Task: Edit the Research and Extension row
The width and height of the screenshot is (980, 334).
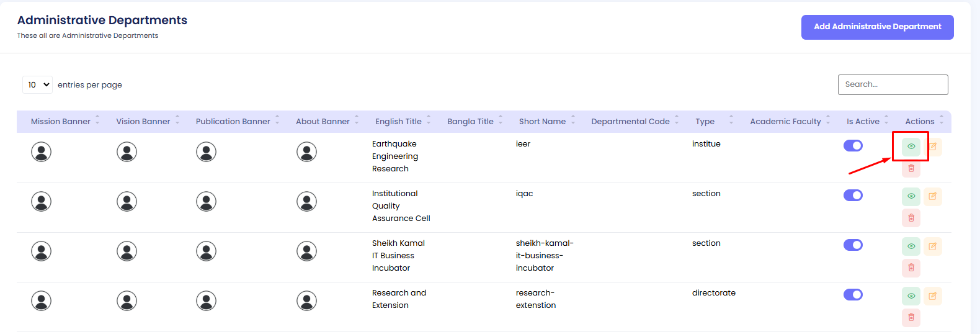Action: click(932, 296)
